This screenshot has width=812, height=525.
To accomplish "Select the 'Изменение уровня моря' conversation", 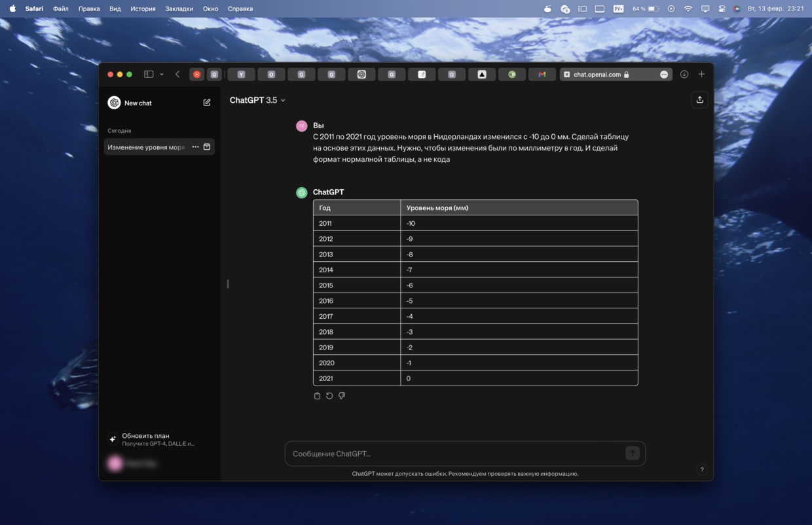I will click(x=146, y=147).
